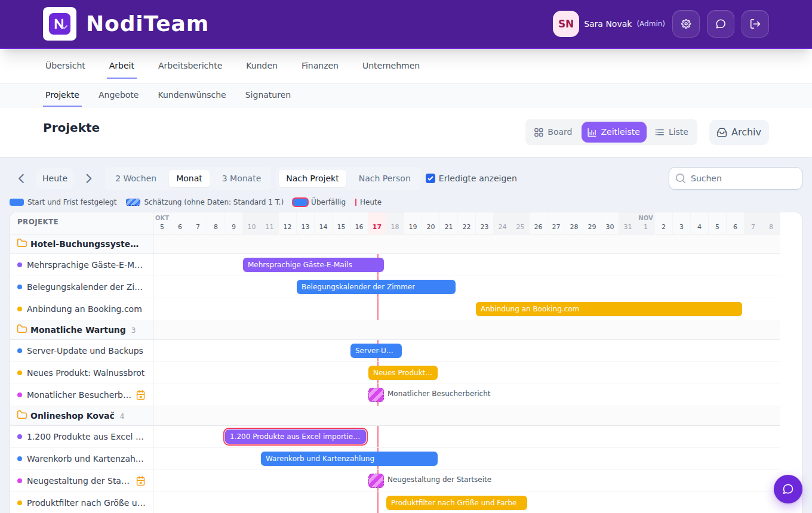Open the floating chat bubble button

[x=788, y=489]
